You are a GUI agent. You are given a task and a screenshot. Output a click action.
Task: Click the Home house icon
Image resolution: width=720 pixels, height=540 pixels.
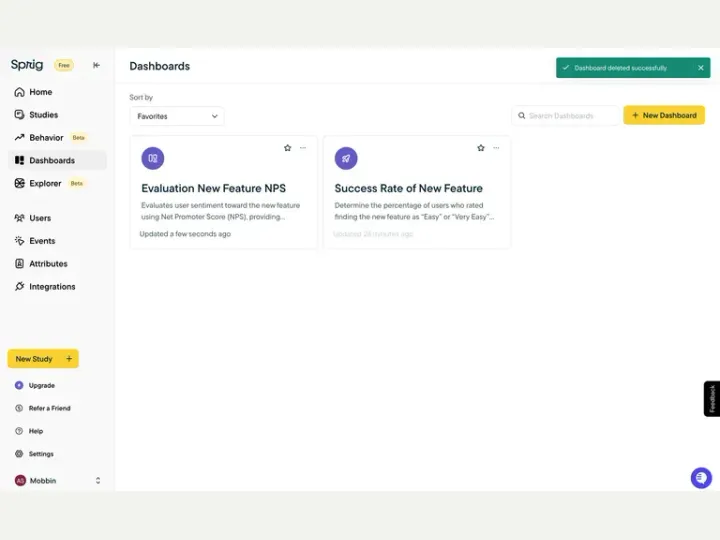(x=19, y=92)
